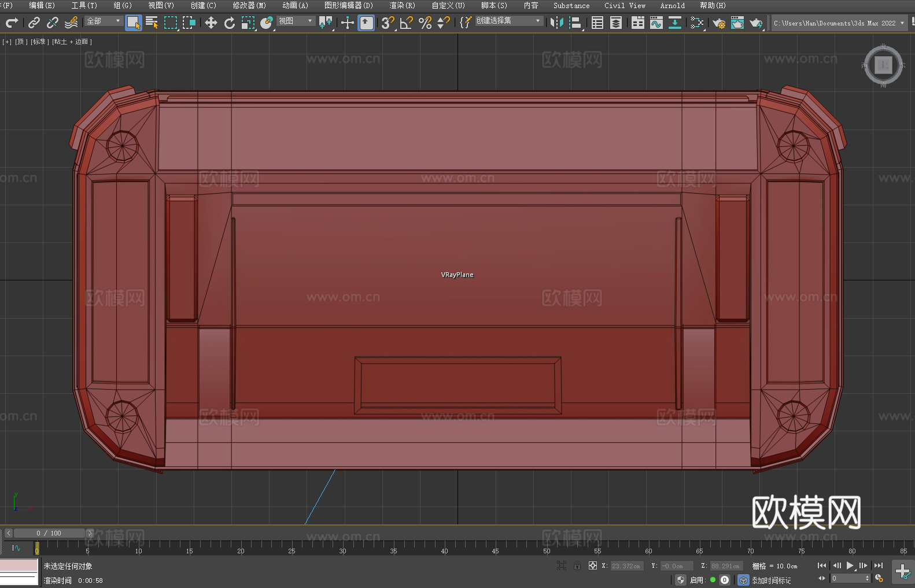Open 工具(T) menu
Image resolution: width=915 pixels, height=588 pixels.
[x=84, y=5]
